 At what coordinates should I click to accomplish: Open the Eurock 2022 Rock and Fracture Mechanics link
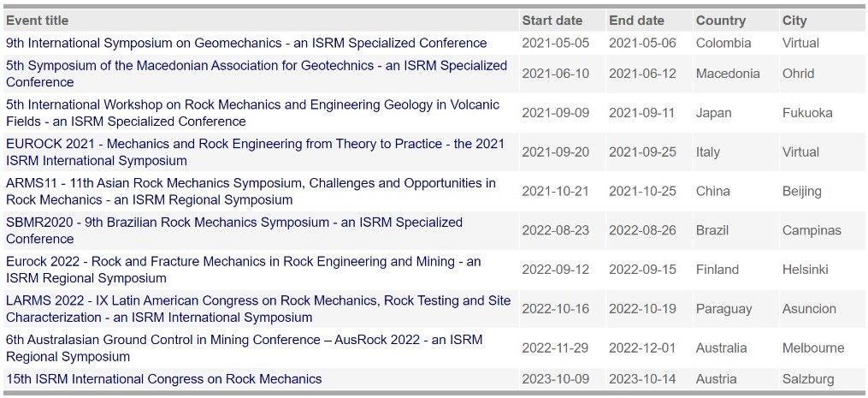tap(244, 270)
